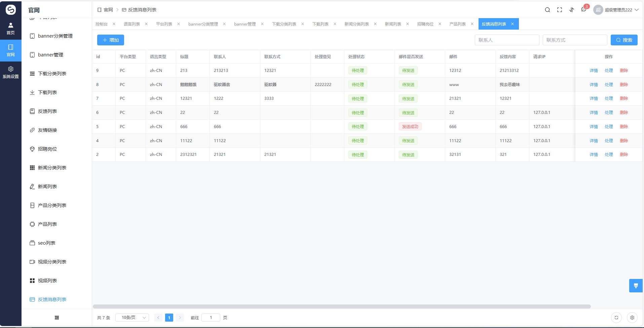The image size is (644, 328).
Task: Select 官网 module in the left rail
Action: (11, 50)
